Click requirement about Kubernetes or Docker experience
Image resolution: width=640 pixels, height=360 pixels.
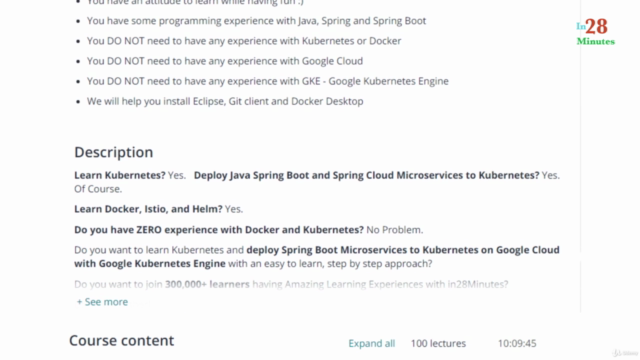point(244,41)
